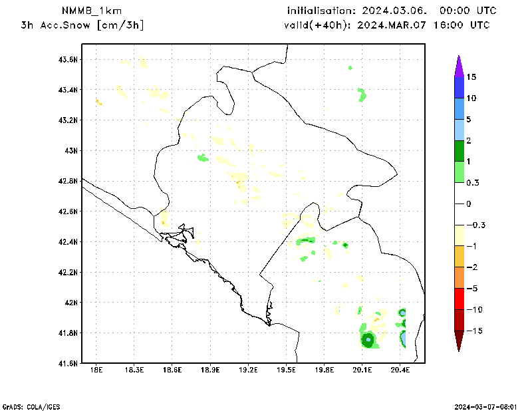Click the longitude label "18.3E"
Image resolution: width=532 pixels, height=411 pixels.
[134, 370]
